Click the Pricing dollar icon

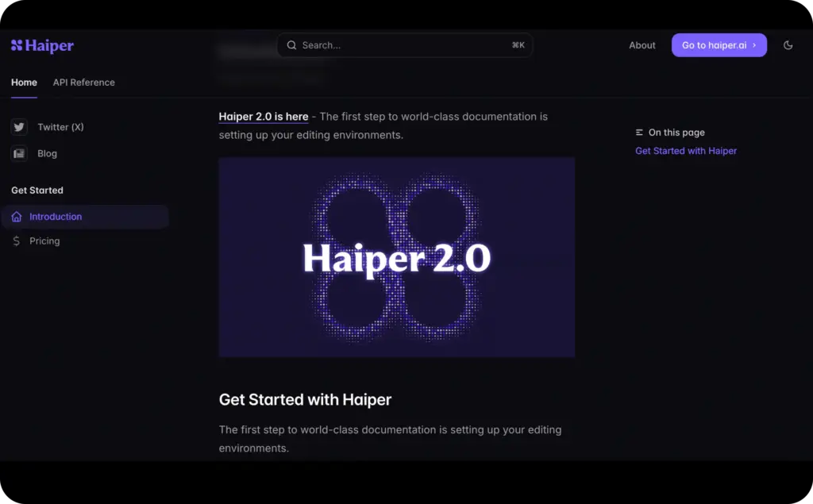[17, 241]
